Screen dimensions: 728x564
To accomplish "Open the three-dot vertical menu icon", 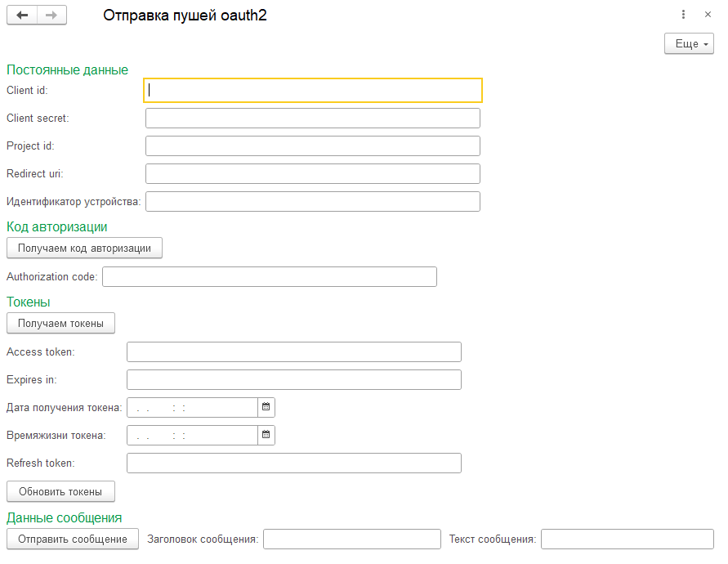I will tap(683, 15).
